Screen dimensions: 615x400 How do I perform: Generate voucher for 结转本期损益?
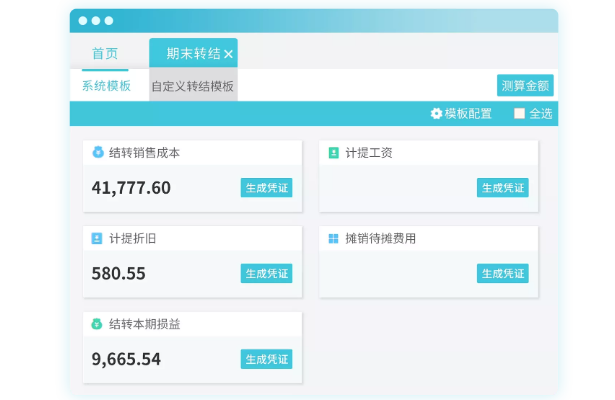(x=266, y=359)
